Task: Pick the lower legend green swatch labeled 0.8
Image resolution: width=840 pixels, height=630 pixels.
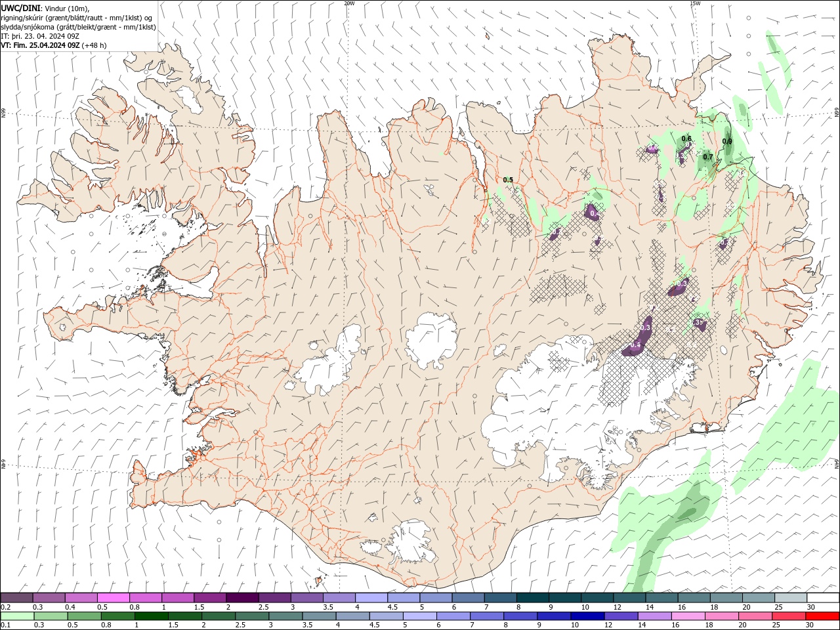Action: [118, 616]
